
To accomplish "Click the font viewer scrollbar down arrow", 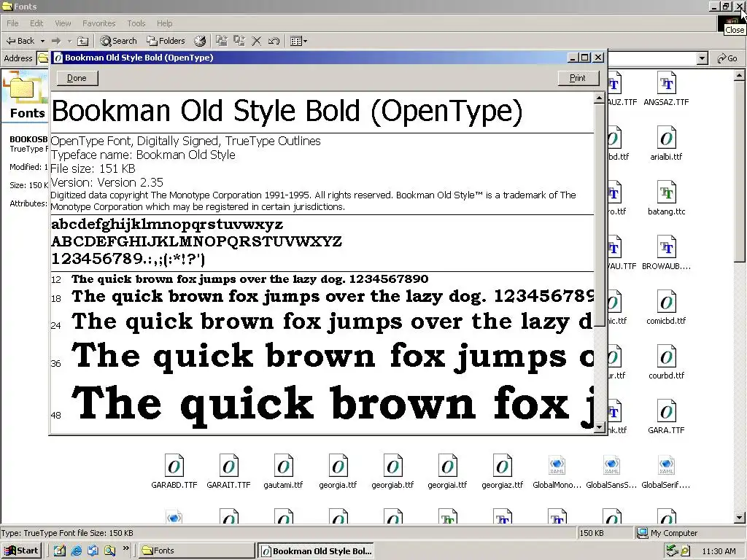I will pyautogui.click(x=600, y=427).
